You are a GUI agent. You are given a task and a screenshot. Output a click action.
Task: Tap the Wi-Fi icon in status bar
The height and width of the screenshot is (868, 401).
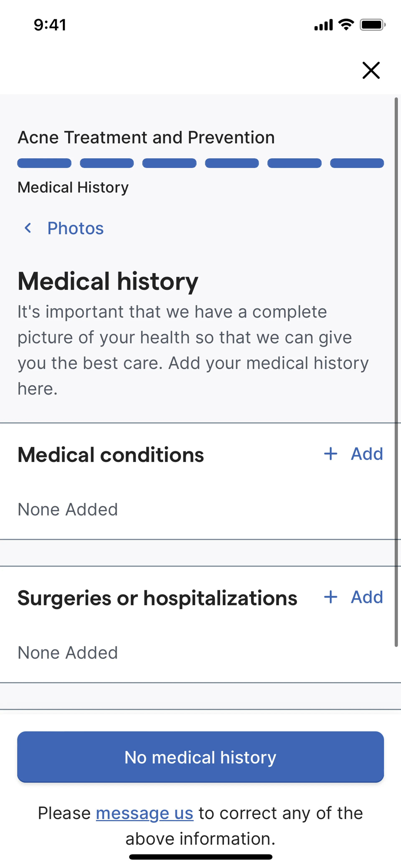point(346,25)
